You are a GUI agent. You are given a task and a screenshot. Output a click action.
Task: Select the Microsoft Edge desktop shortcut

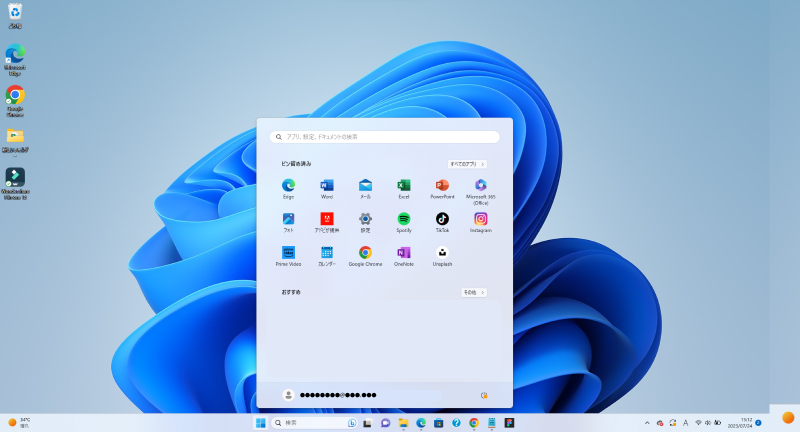click(15, 60)
